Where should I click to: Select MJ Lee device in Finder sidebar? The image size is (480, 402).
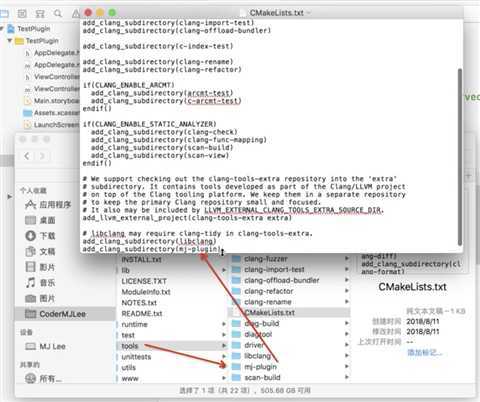tap(46, 347)
